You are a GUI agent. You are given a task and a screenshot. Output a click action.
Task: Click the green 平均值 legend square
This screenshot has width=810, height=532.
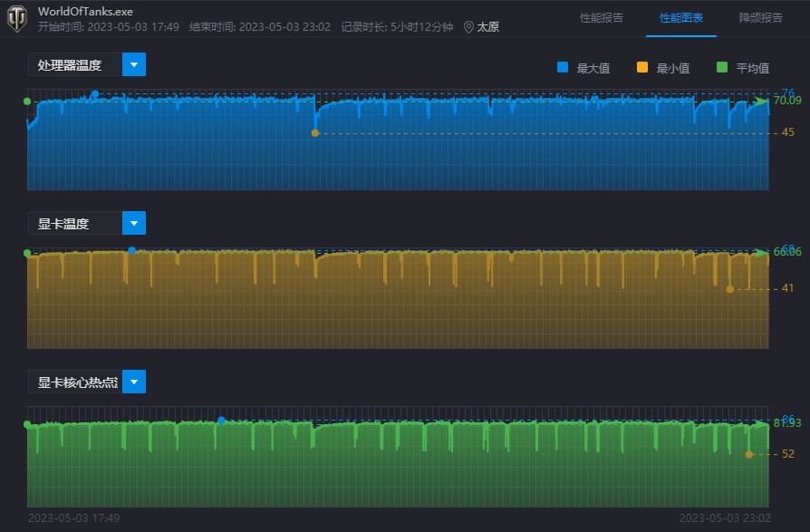point(721,67)
